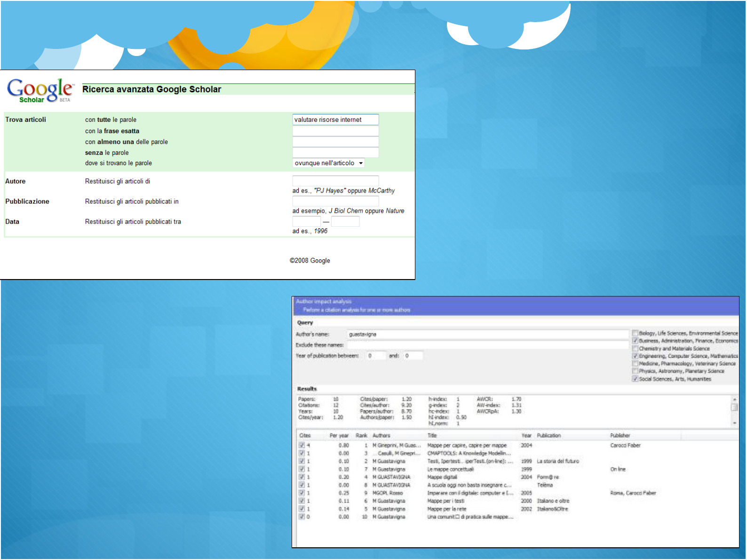Click the 'Italiano&Oltre' publication cell
747x560 pixels.
tap(553, 509)
